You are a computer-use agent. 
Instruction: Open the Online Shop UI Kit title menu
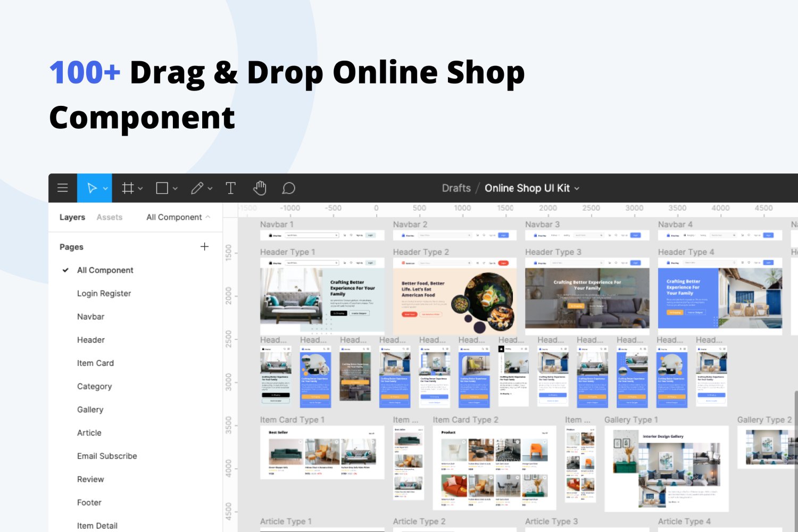577,188
